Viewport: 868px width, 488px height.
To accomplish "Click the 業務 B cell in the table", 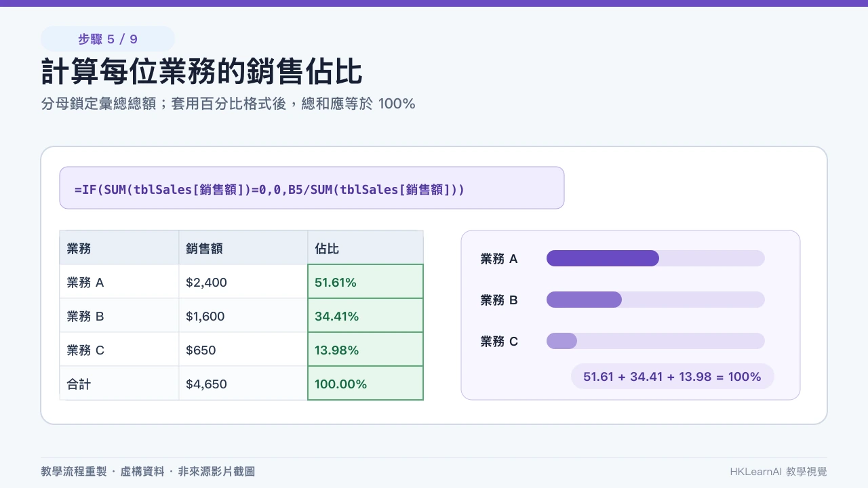I will click(x=119, y=315).
